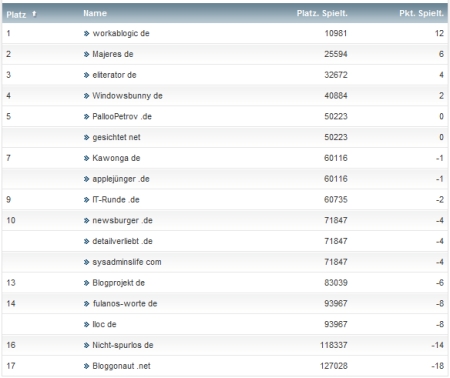Click the arrow icon beside gesichtet net

click(87, 137)
